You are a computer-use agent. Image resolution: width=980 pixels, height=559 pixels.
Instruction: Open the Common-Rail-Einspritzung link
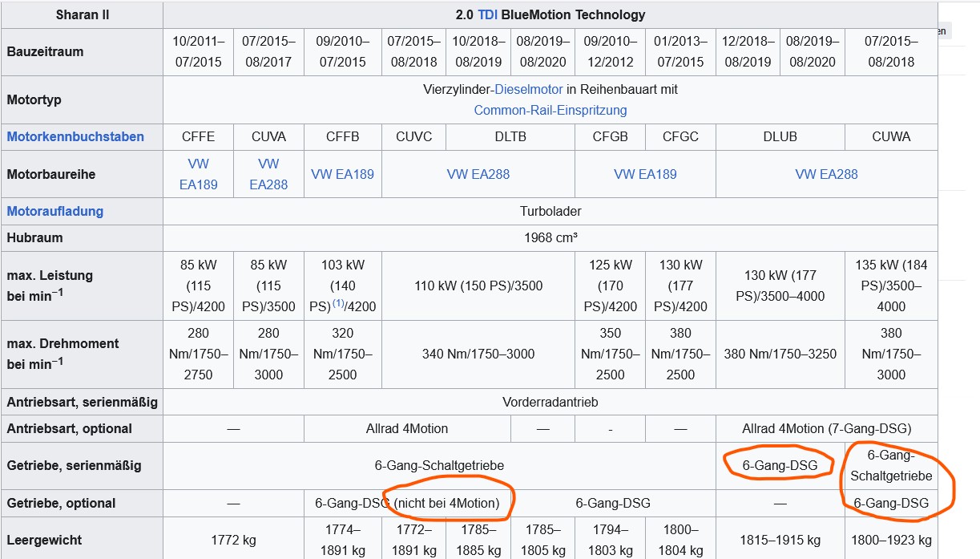pos(550,110)
